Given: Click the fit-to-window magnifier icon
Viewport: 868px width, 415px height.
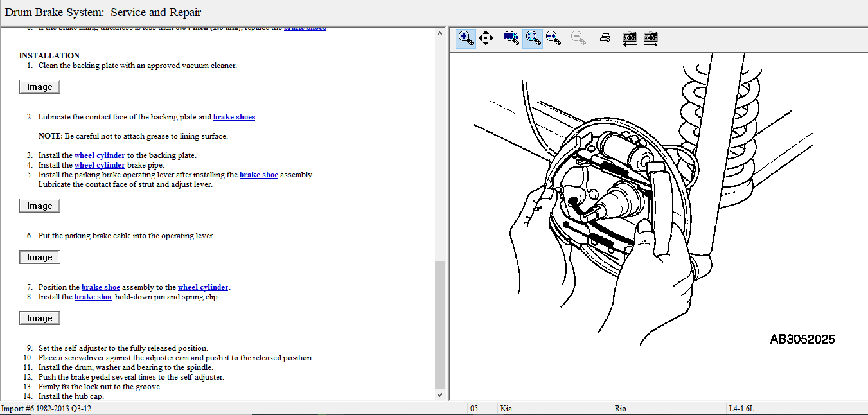Looking at the screenshot, I should pyautogui.click(x=532, y=38).
